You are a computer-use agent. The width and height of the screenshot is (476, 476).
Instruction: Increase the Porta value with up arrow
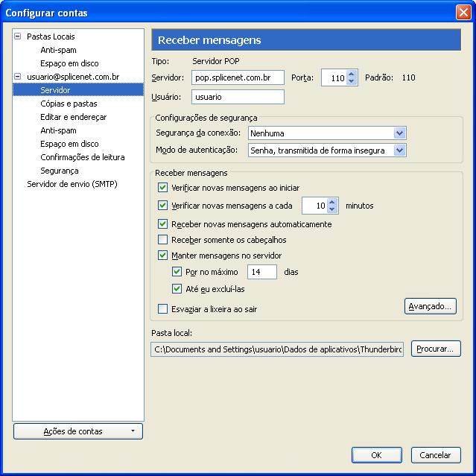click(352, 74)
